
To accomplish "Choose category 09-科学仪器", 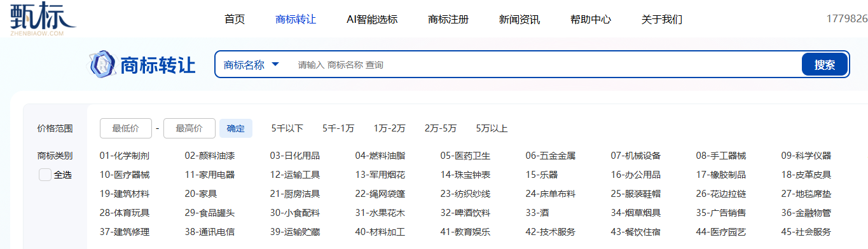I will pyautogui.click(x=806, y=156).
